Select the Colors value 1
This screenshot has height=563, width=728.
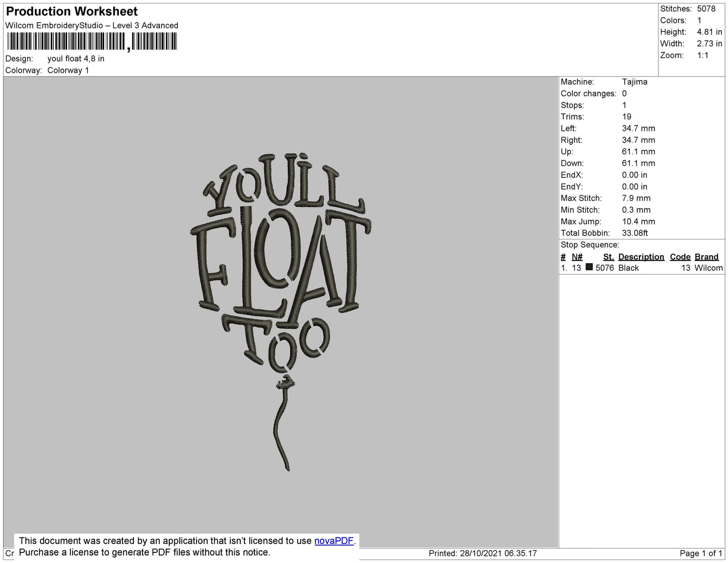(x=699, y=20)
